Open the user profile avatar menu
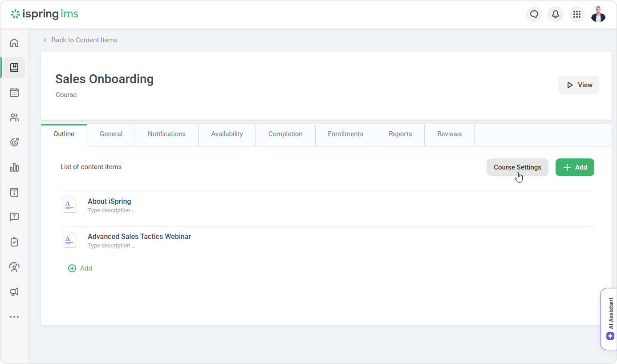Screen dimensions: 617x364 (598, 14)
